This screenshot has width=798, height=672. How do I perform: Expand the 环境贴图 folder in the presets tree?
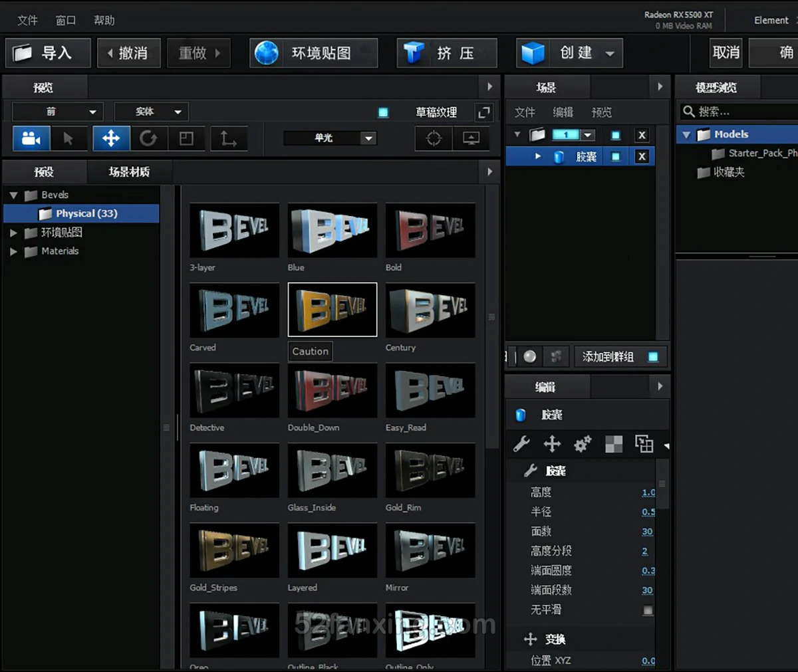13,233
